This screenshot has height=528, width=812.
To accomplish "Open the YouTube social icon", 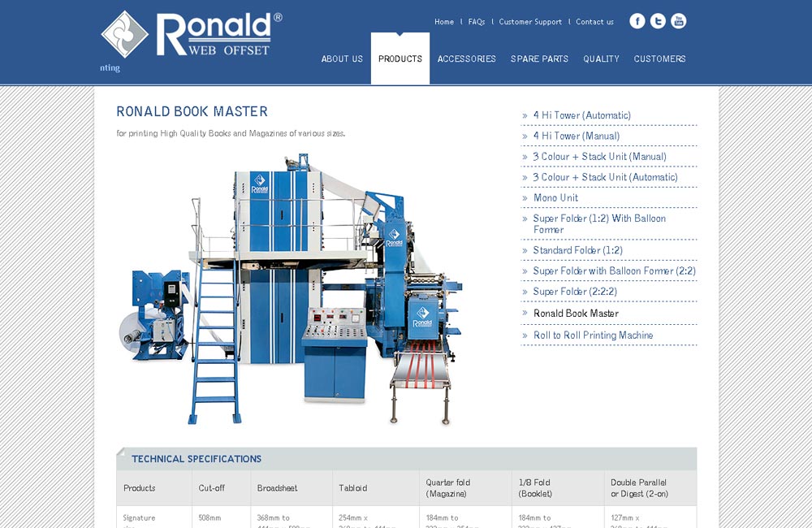I will [x=678, y=21].
